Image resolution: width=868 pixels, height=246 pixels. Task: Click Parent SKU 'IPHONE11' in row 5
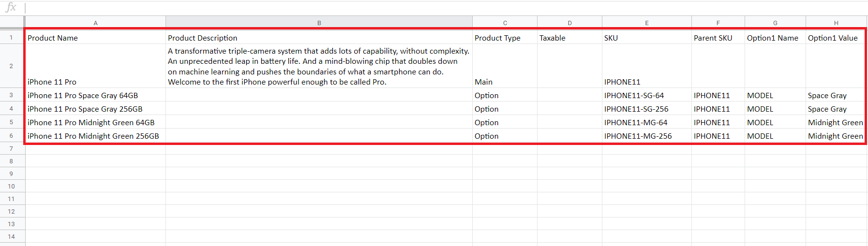(718, 122)
